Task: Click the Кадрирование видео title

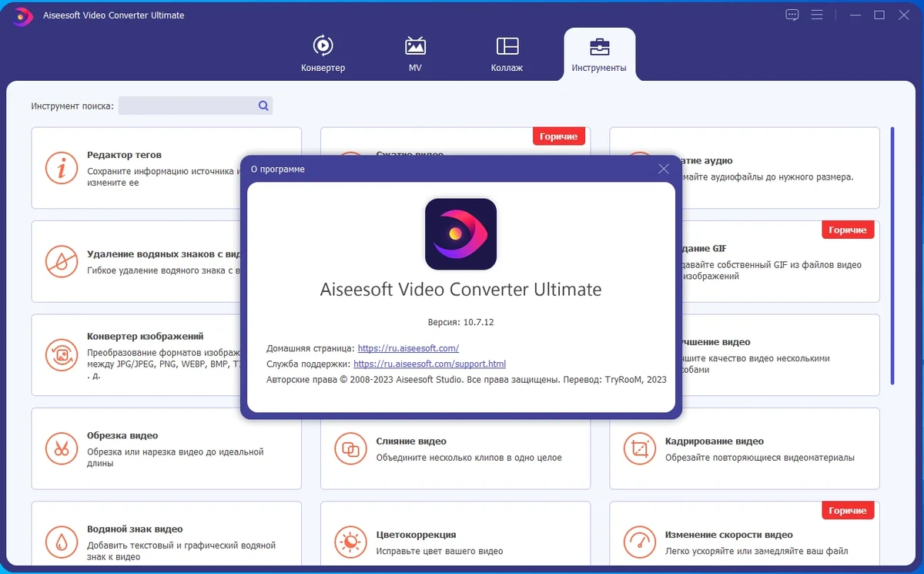Action: pos(715,441)
